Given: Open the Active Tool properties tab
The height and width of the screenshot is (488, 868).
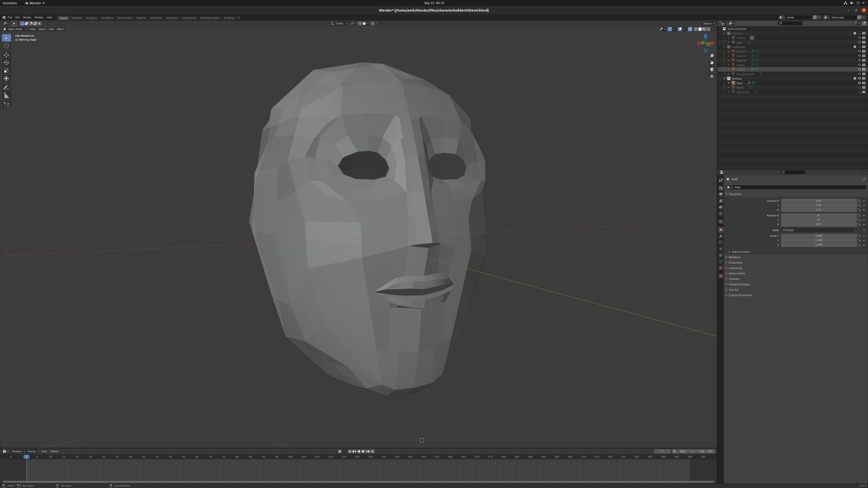Looking at the screenshot, I should [x=720, y=180].
